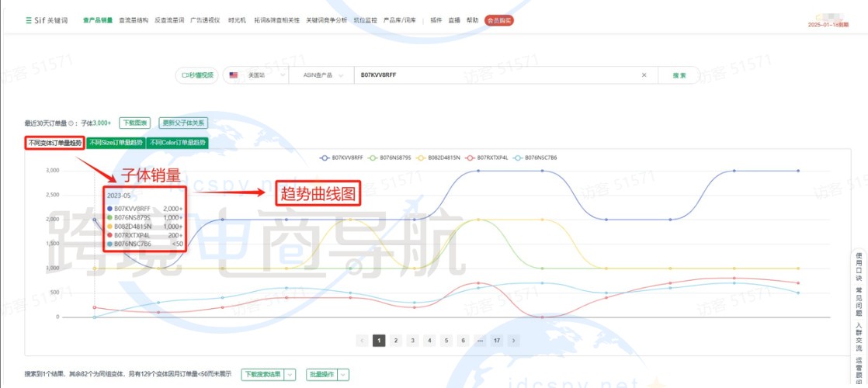Open 使用口诀 in the right sidebar
Image resolution: width=868 pixels, height=388 pixels.
(858, 265)
